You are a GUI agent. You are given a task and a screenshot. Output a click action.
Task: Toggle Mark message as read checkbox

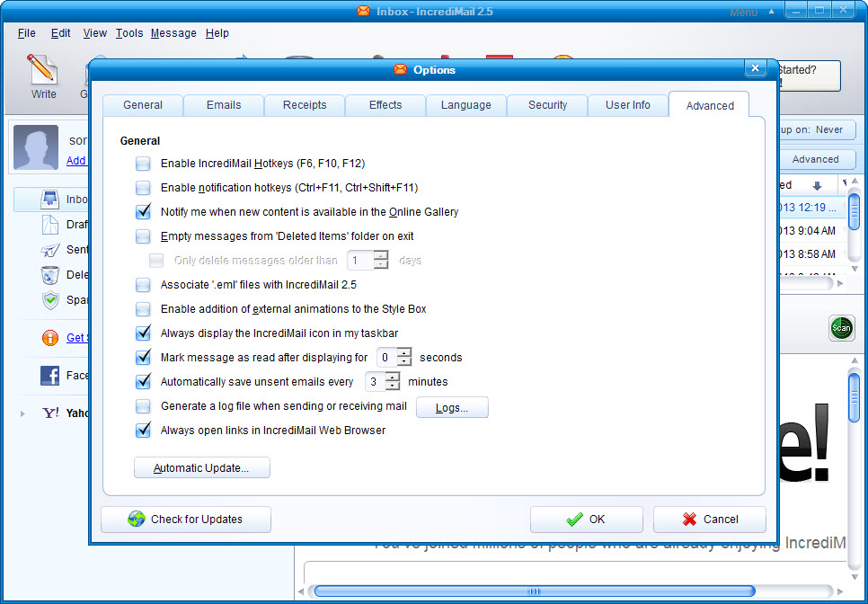pos(143,358)
